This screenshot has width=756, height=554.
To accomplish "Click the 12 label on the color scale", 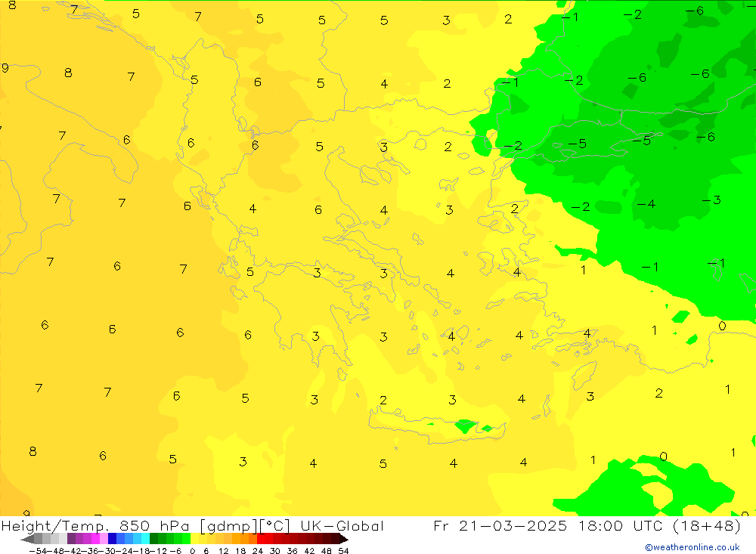I will pyautogui.click(x=223, y=551).
